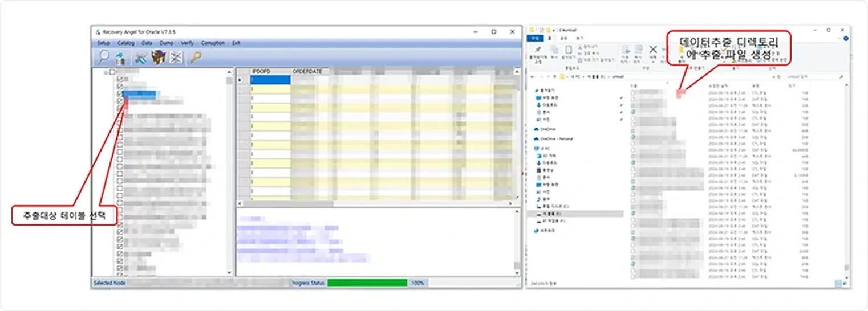Image resolution: width=868 pixels, height=311 pixels.
Task: Open the Setup menu
Action: (x=103, y=43)
